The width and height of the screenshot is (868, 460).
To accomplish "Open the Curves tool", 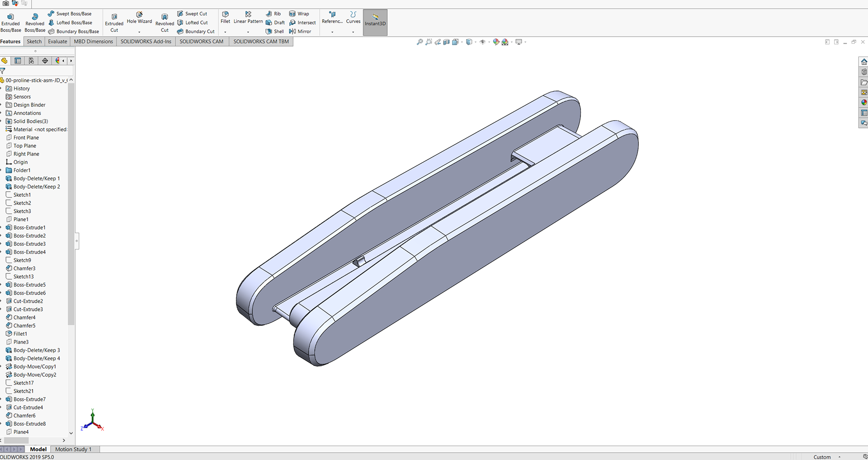I will (353, 18).
